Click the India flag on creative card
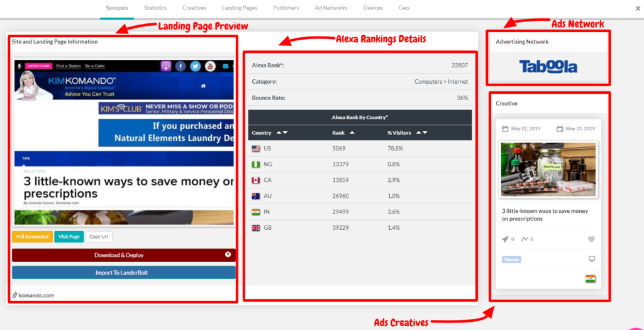 click(591, 279)
